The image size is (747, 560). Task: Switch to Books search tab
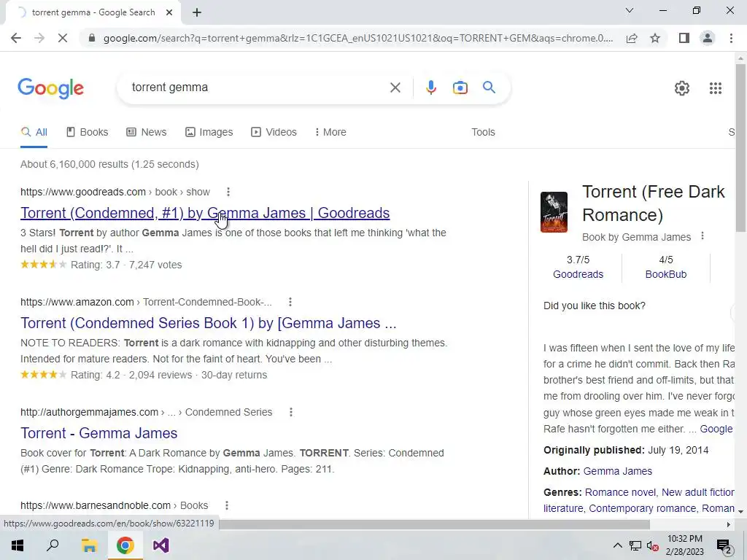click(88, 133)
